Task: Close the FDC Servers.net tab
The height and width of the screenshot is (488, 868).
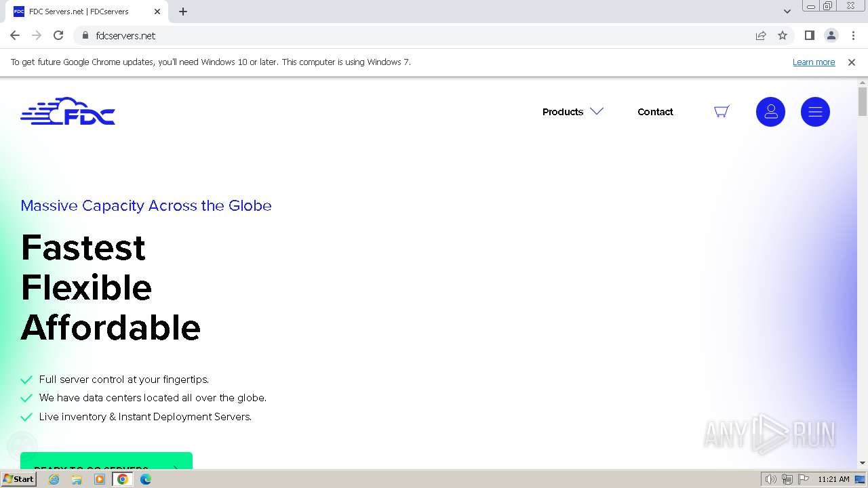Action: [x=157, y=12]
